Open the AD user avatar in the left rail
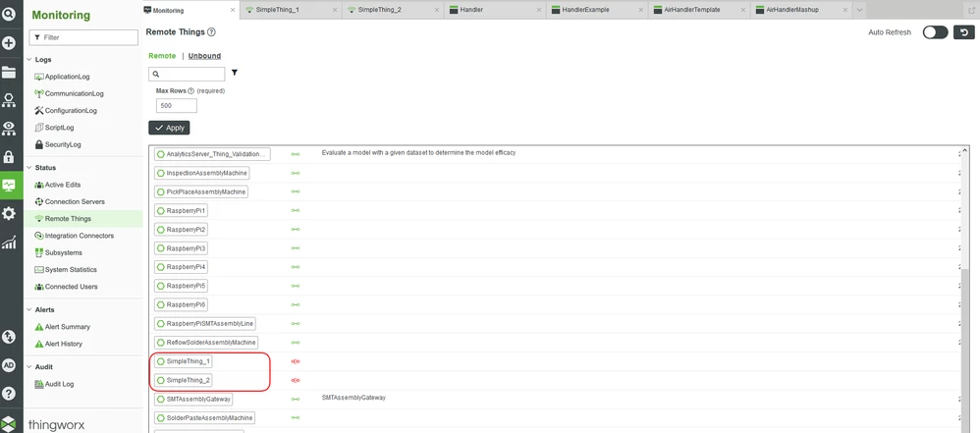Screen dimensions: 980x433 click(x=9, y=365)
